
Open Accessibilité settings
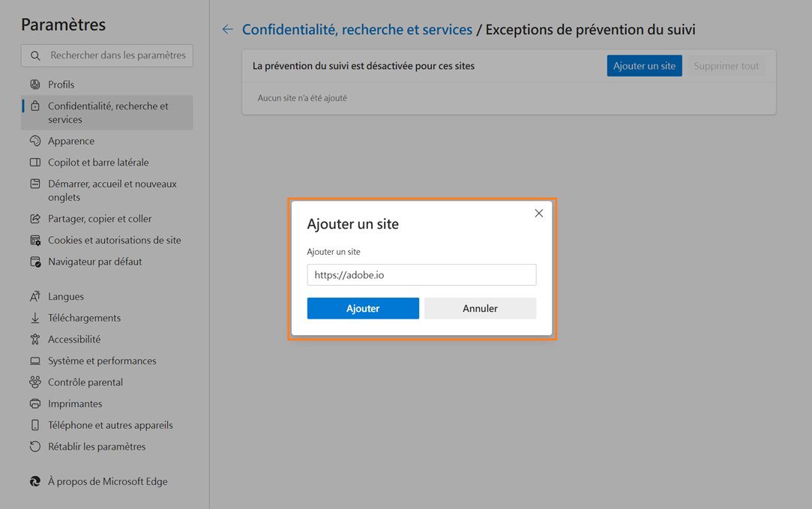(x=35, y=339)
